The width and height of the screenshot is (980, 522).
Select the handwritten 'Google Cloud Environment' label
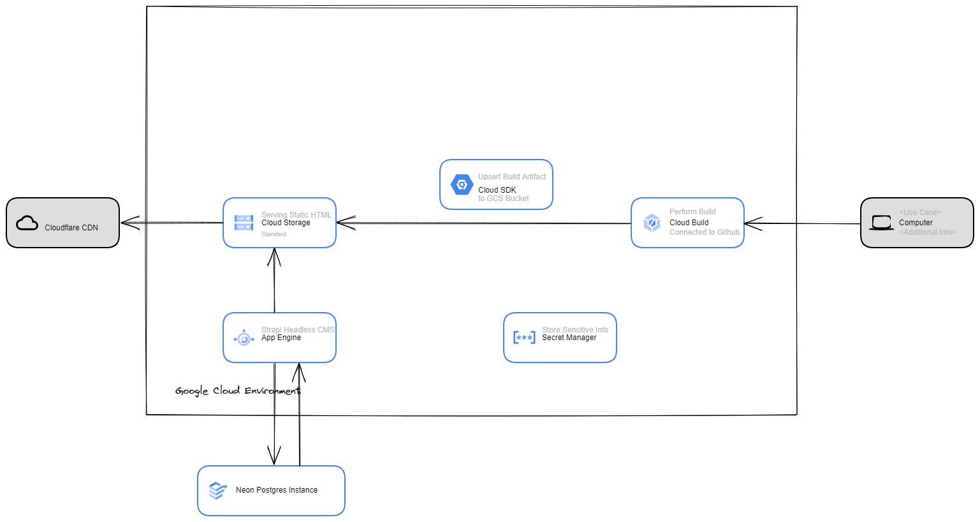(x=238, y=391)
